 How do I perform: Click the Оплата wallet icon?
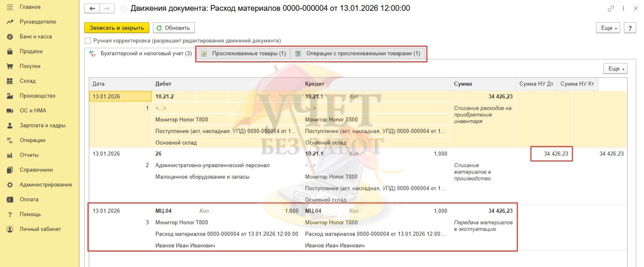click(10, 200)
